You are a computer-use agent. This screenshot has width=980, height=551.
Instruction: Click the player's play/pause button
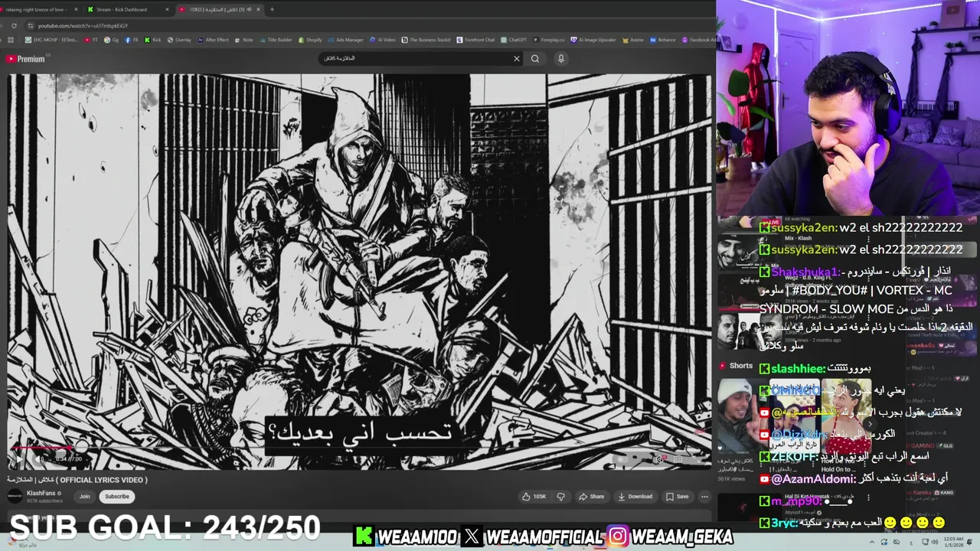(18, 458)
